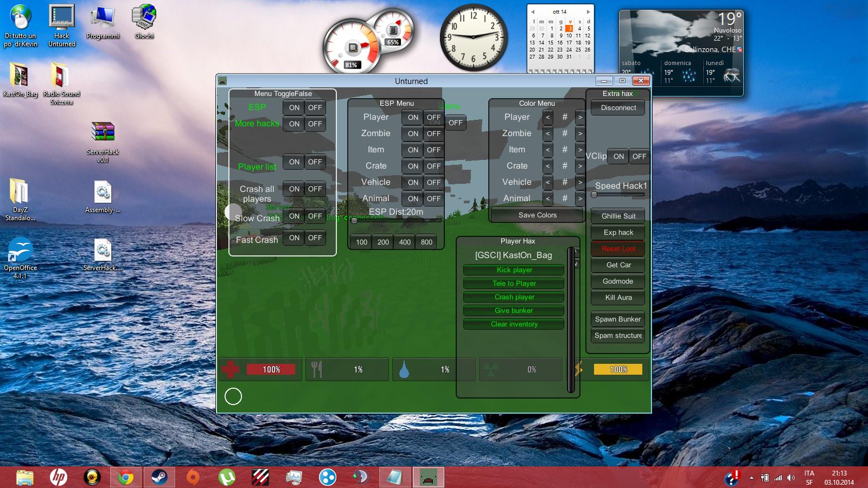
Task: Turn ON the ESP toggle
Action: pyautogui.click(x=294, y=108)
